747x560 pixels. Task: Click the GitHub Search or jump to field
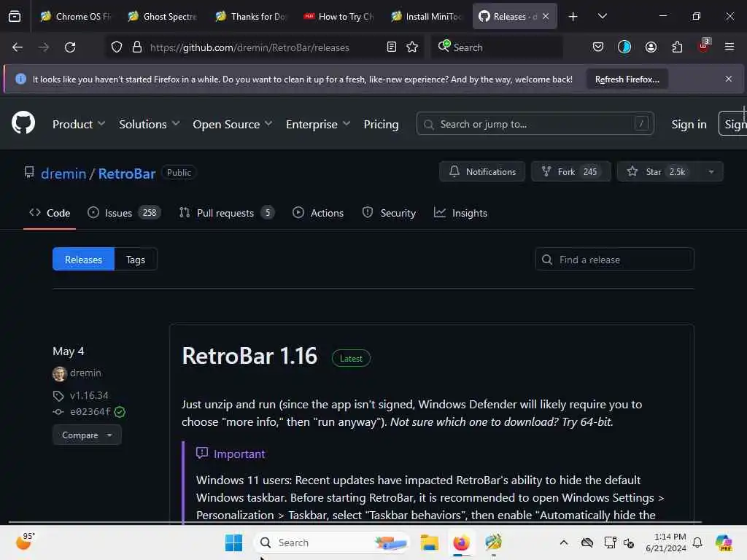point(535,124)
